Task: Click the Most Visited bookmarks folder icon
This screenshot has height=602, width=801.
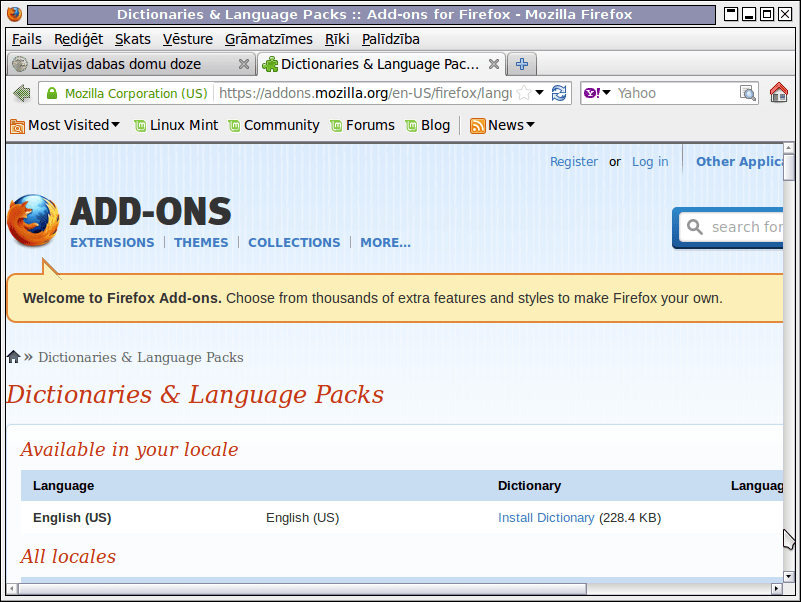Action: pos(17,126)
